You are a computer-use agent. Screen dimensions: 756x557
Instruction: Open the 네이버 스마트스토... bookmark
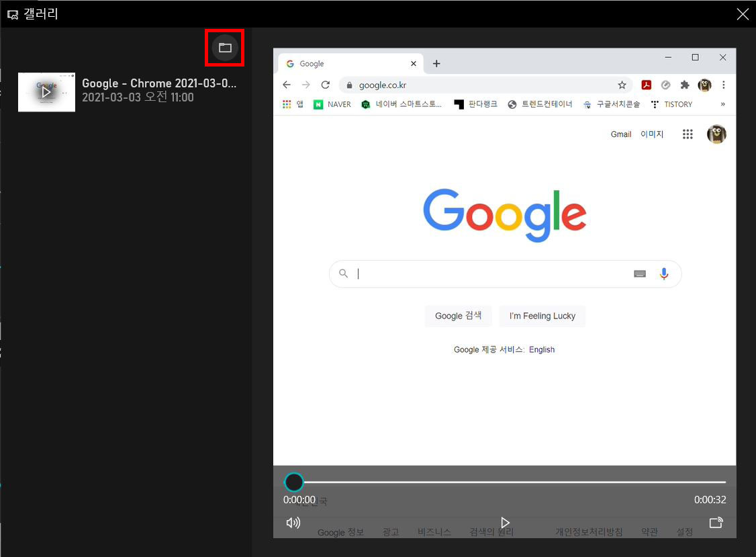tap(401, 104)
